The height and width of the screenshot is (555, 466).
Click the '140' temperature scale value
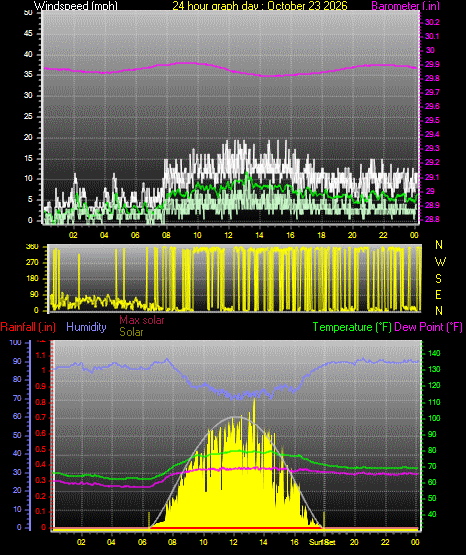434,353
